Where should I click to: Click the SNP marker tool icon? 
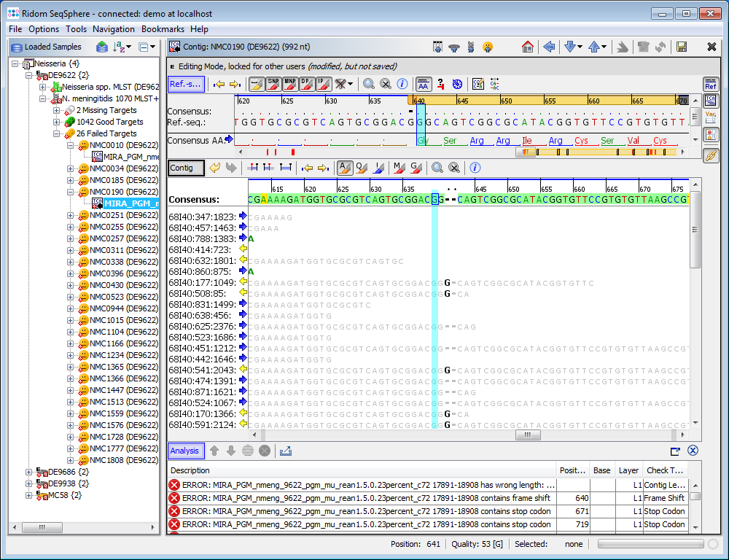pyautogui.click(x=273, y=84)
